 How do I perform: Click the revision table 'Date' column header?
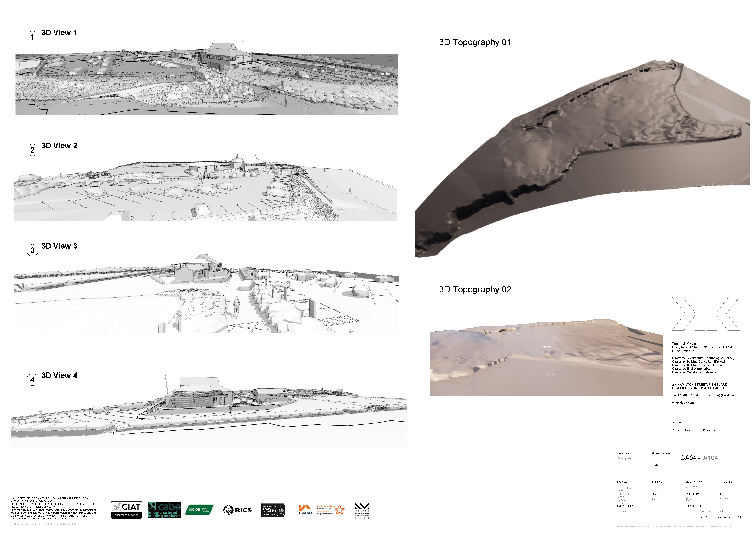tap(688, 430)
